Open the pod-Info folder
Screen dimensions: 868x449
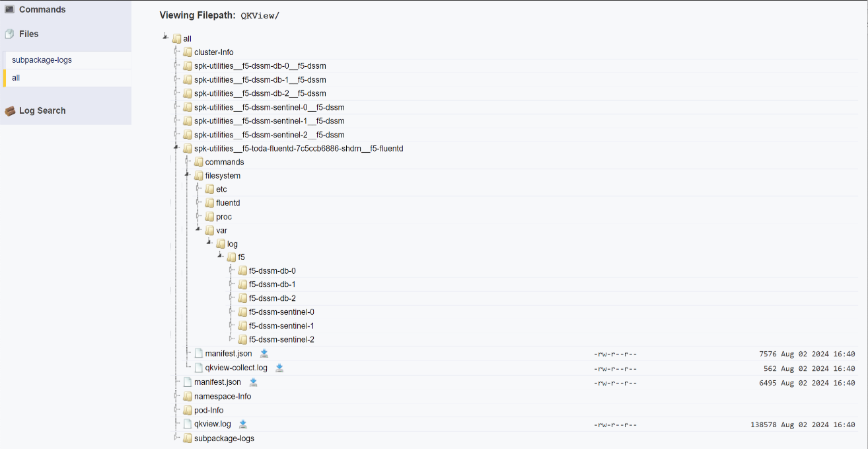pyautogui.click(x=209, y=410)
